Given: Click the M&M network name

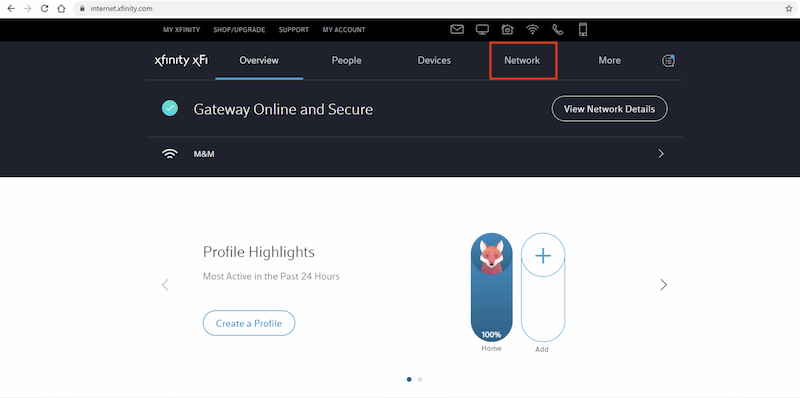Looking at the screenshot, I should pos(204,154).
